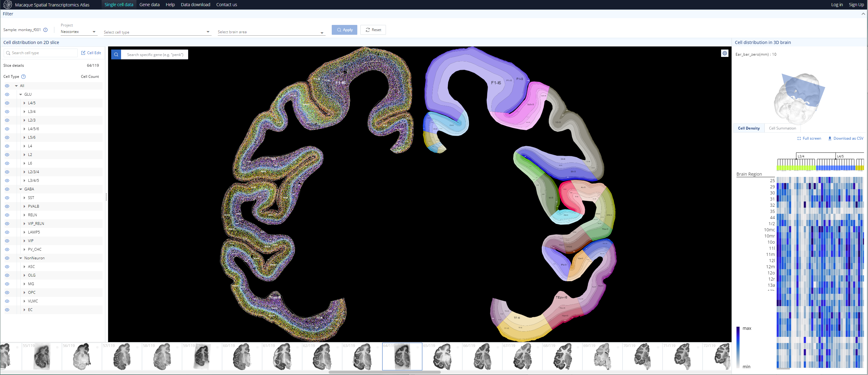Collapse the GABA group
Viewport: 868px width, 375px height.
pyautogui.click(x=21, y=189)
